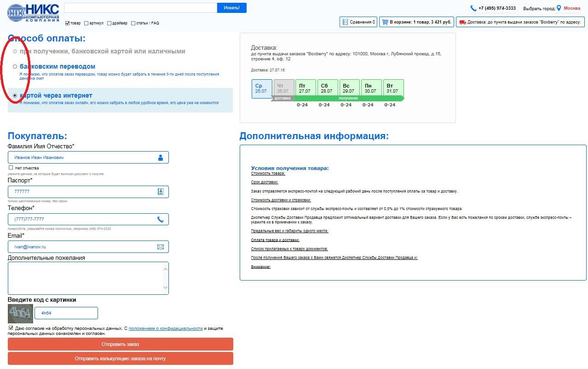Click the Выбрать город: label

click(539, 9)
